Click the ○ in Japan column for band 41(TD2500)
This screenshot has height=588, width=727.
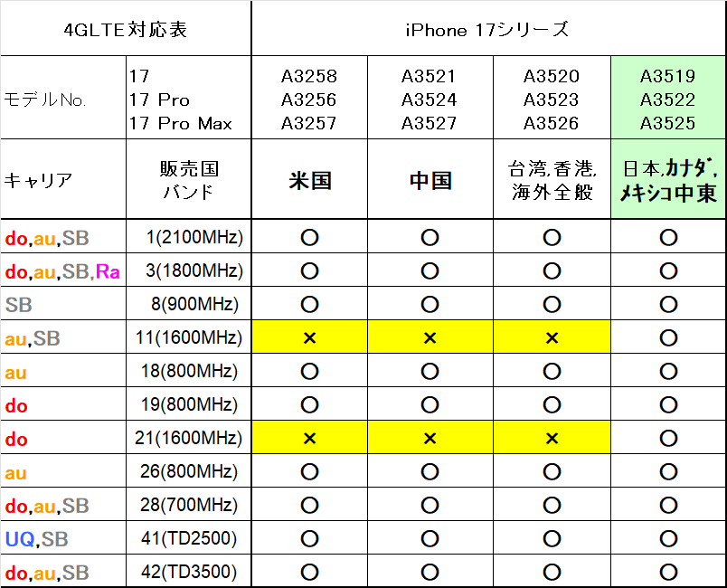pos(668,538)
